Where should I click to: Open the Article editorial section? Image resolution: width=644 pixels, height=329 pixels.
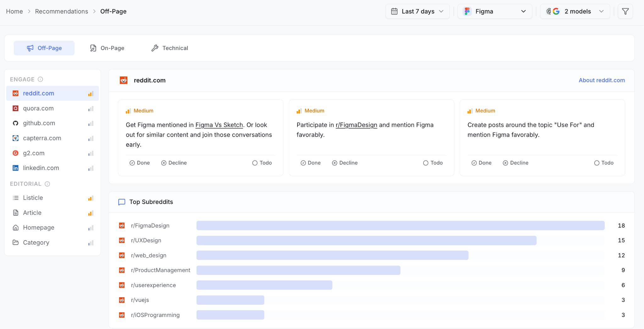(x=53, y=213)
